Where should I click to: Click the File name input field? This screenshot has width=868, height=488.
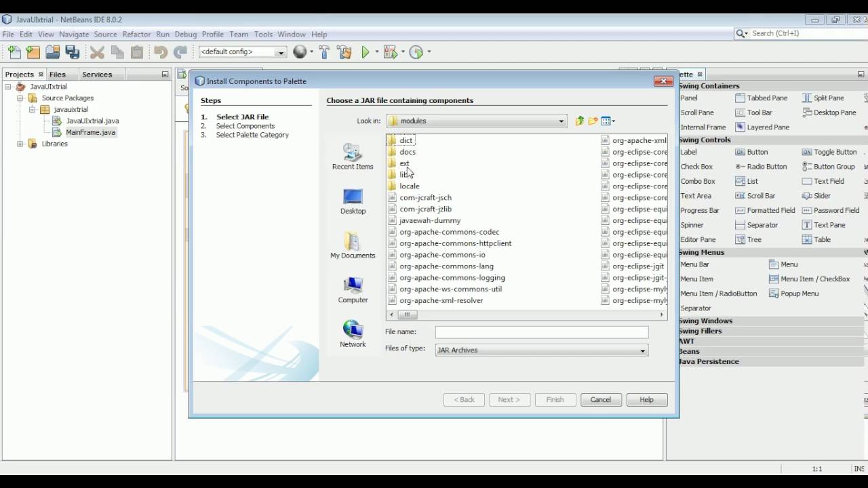pyautogui.click(x=542, y=332)
